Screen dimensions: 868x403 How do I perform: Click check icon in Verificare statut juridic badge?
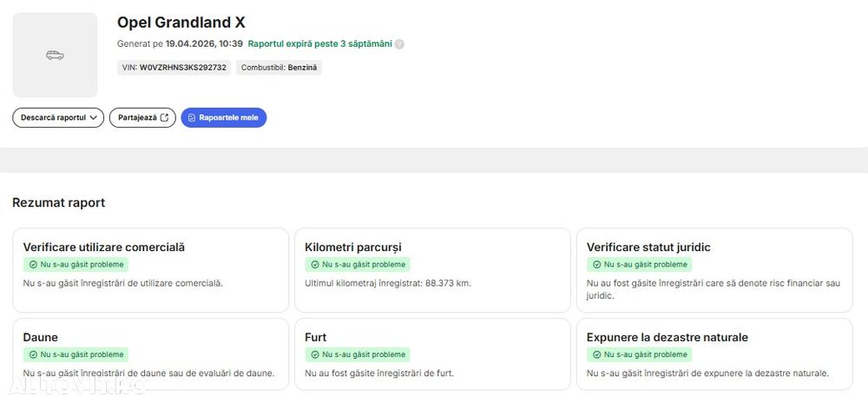[597, 265]
